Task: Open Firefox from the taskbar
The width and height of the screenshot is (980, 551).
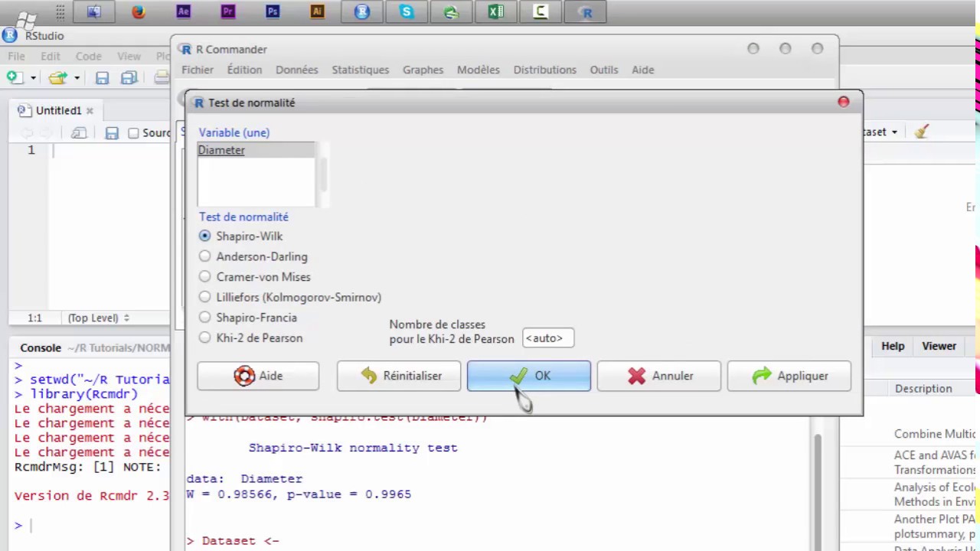Action: coord(139,11)
